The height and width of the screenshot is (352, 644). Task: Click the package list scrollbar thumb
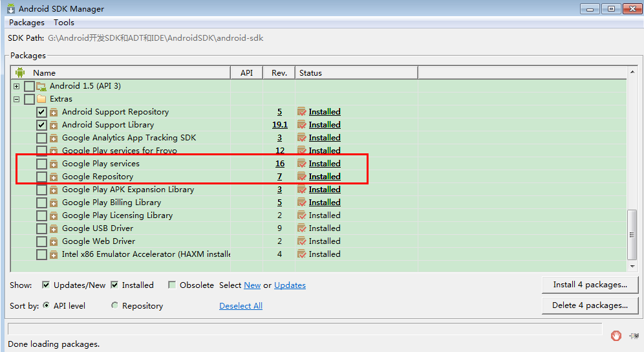[x=632, y=235]
